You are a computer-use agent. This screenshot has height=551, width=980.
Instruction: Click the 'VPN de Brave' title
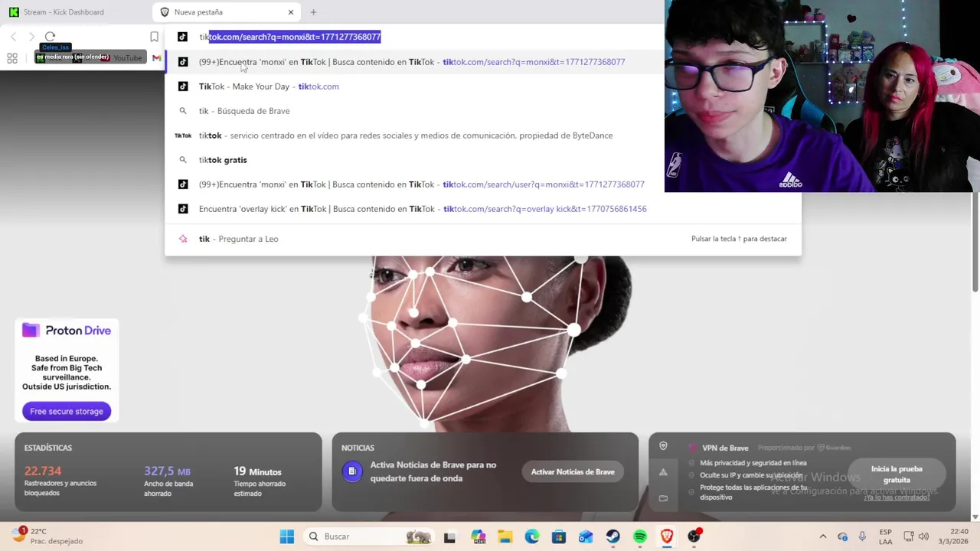point(725,448)
